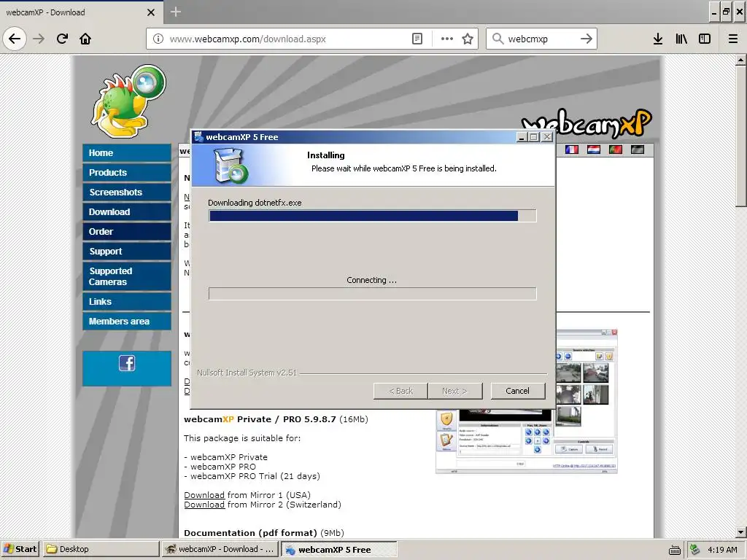Open the keyboard icon in system tray
The image size is (747, 560).
point(675,550)
